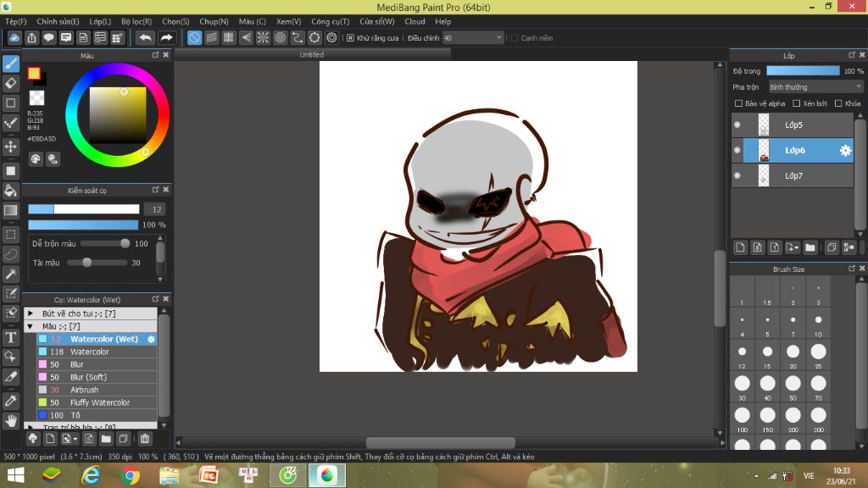The image size is (868, 488).
Task: Open Pha trộn blend mode dropdown
Action: pyautogui.click(x=815, y=87)
